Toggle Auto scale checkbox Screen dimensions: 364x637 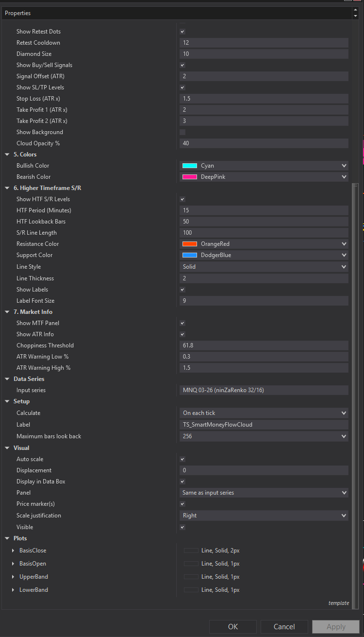pyautogui.click(x=182, y=459)
